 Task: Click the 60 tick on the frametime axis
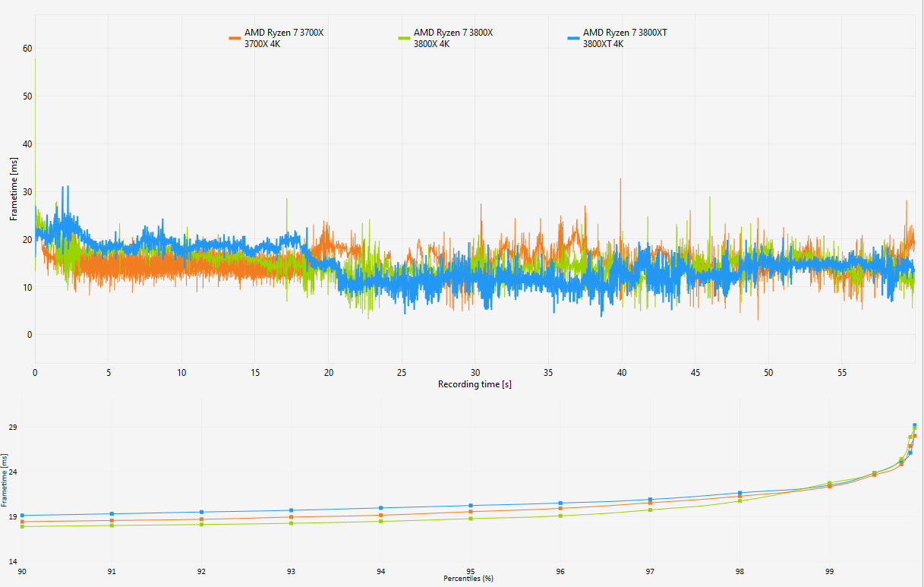[27, 49]
